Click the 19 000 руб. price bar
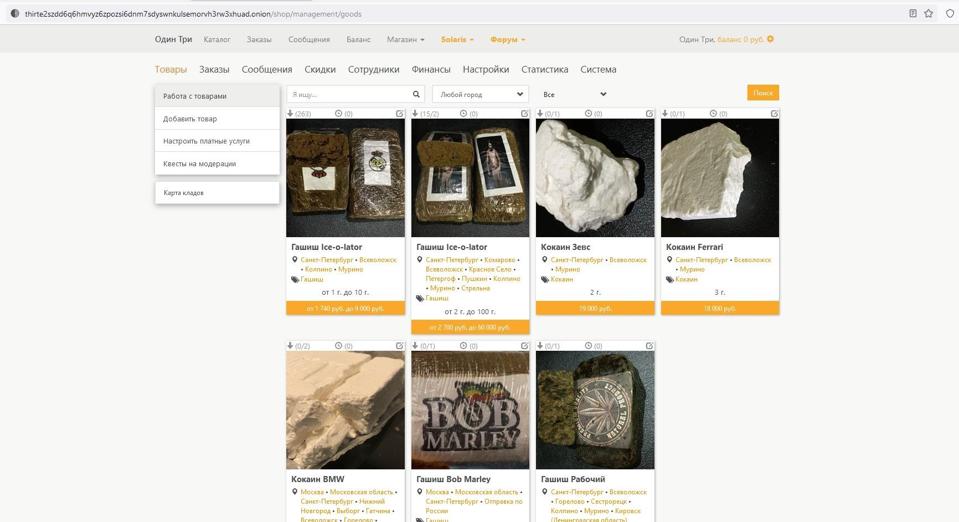Viewport: 959px width, 522px height. pos(595,308)
